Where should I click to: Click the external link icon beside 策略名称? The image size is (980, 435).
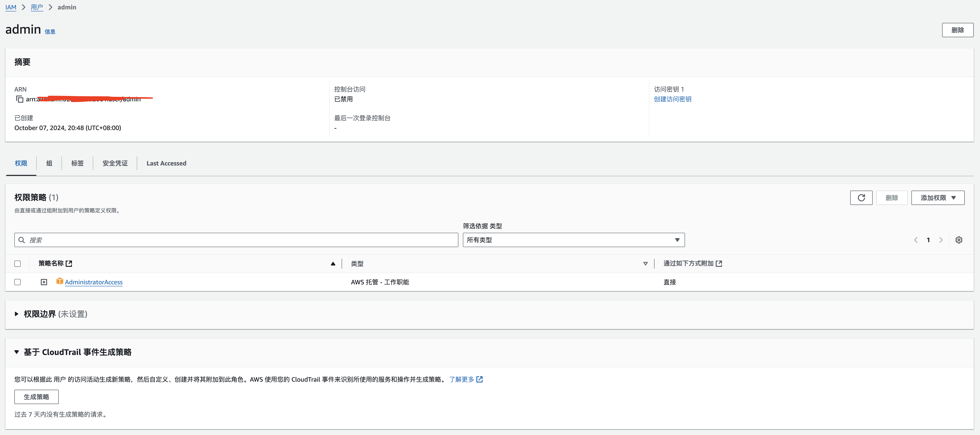pos(69,263)
